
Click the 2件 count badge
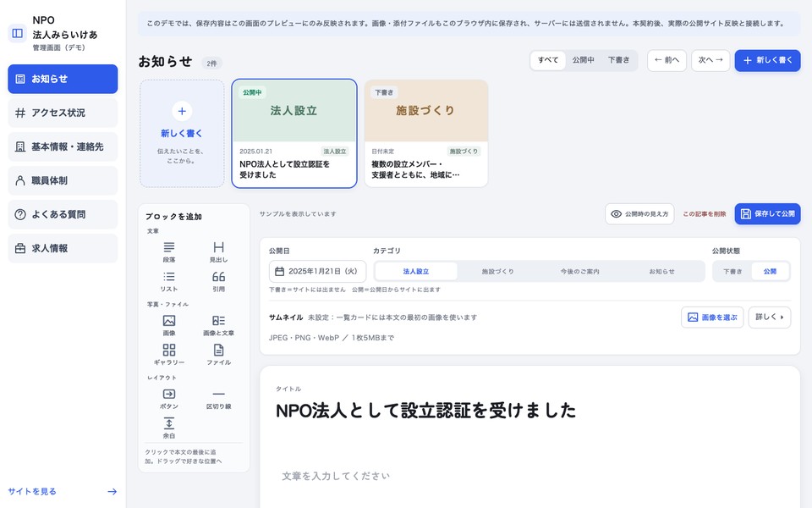point(211,63)
